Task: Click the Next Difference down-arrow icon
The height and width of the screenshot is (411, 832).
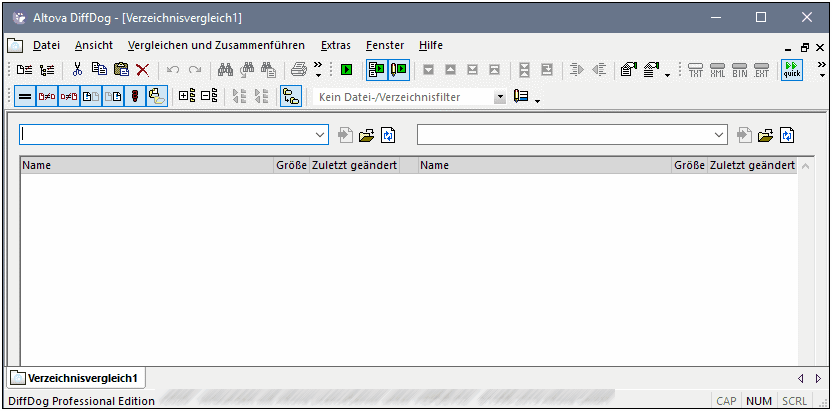Action: 428,69
